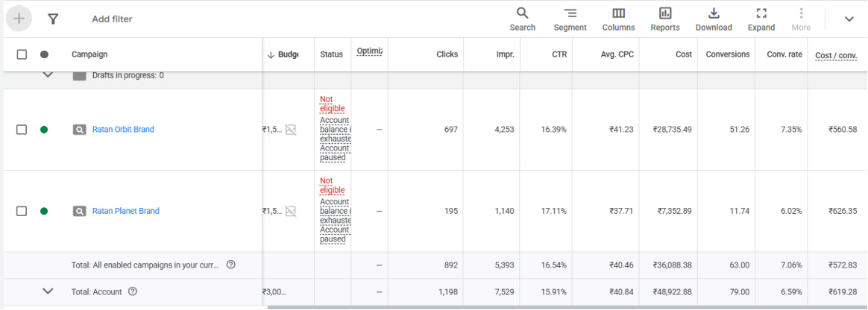Screen dimensions: 868x310
Task: Open the Ratan Orbit Brand campaign link
Action: [123, 130]
